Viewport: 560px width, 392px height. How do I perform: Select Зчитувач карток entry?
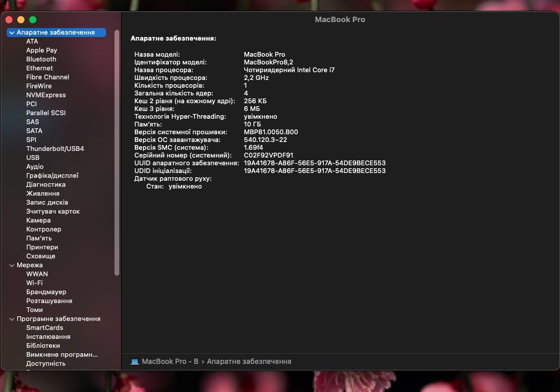[53, 211]
